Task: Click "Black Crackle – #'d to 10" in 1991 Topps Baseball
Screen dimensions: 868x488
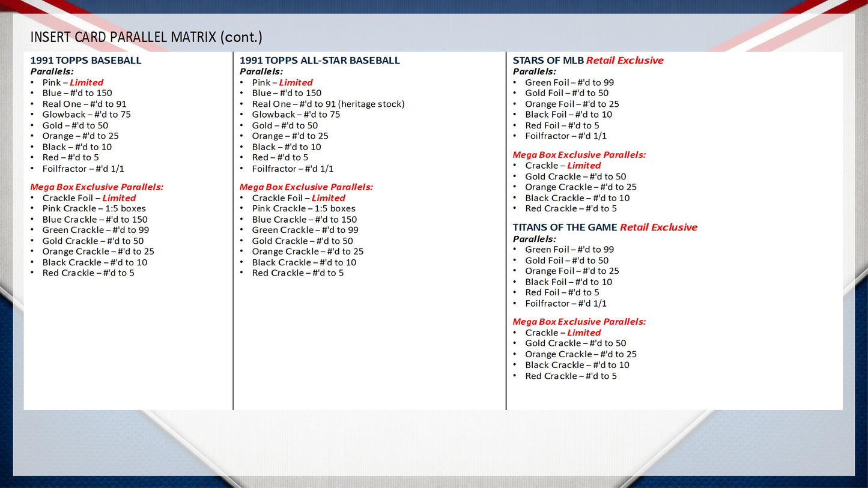Action: 95,262
